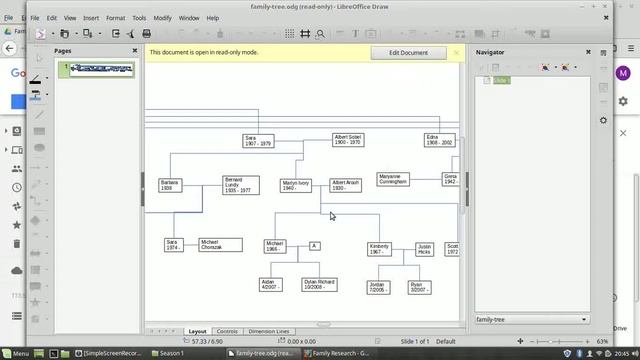Open the family-tree document dropdown in Navigator
This screenshot has width=640, height=360.
pos(532,319)
